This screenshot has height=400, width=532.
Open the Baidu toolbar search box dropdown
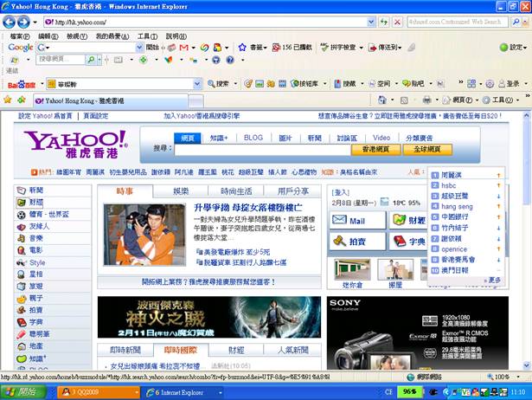197,84
